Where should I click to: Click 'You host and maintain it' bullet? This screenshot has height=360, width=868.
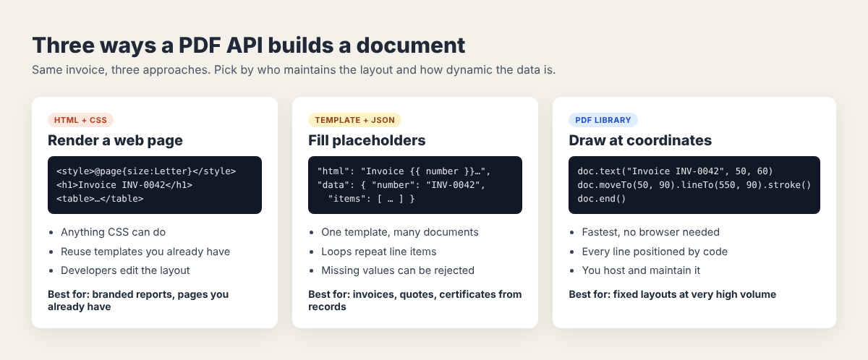(641, 270)
